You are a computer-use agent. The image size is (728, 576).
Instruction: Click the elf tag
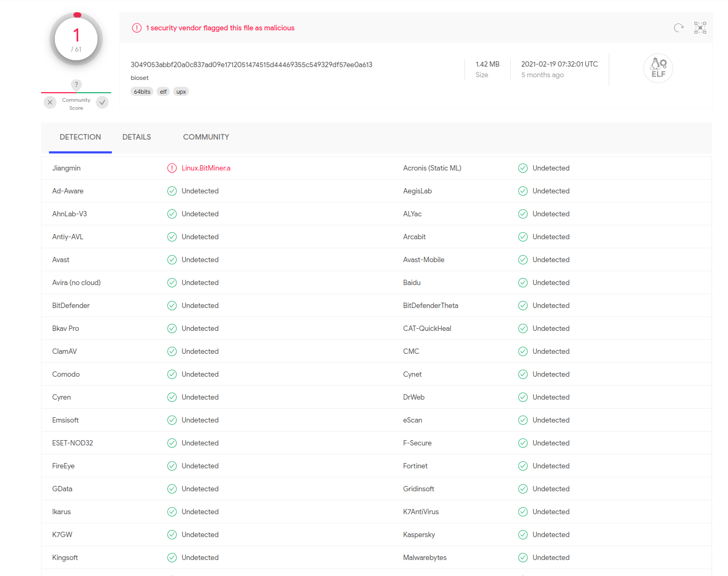[163, 92]
